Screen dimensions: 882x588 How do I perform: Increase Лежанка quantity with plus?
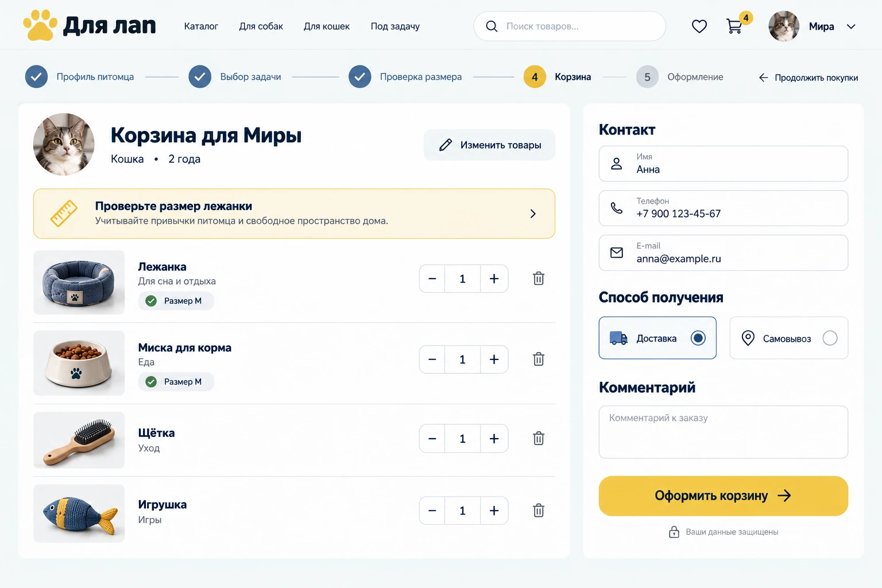coord(494,278)
